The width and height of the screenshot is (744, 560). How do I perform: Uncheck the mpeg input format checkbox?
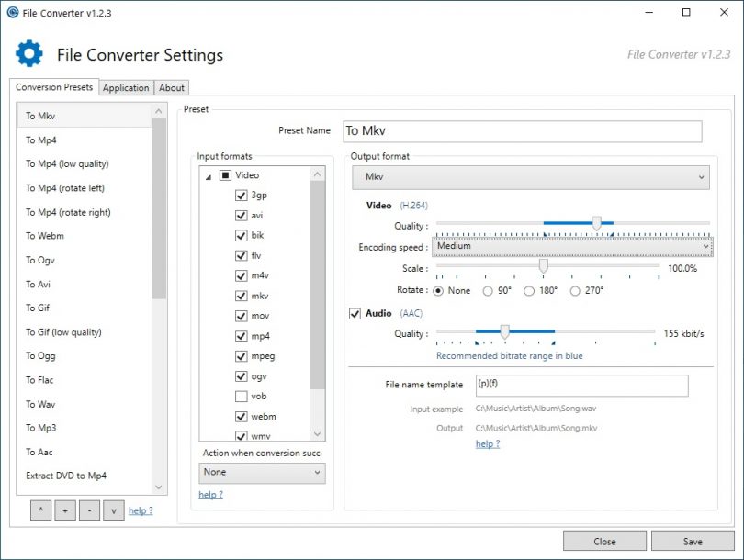[x=241, y=356]
